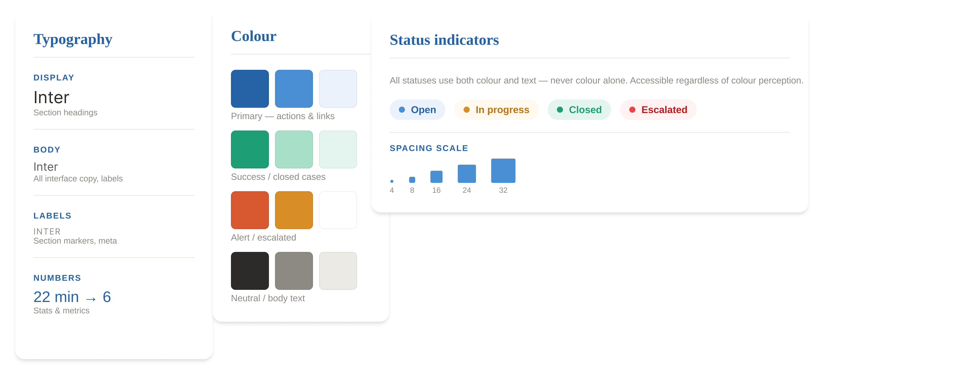
Task: Click the number 24 under spacing scale
Action: click(467, 190)
